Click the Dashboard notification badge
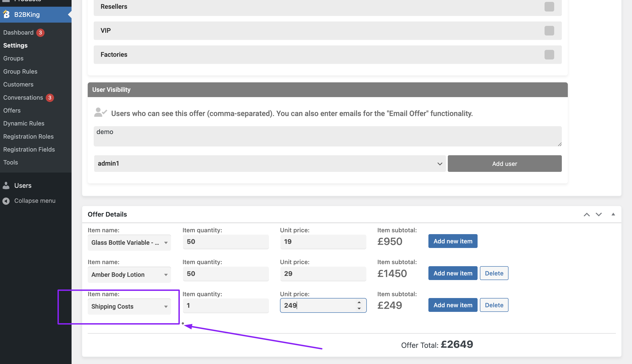The width and height of the screenshot is (632, 364). [40, 33]
